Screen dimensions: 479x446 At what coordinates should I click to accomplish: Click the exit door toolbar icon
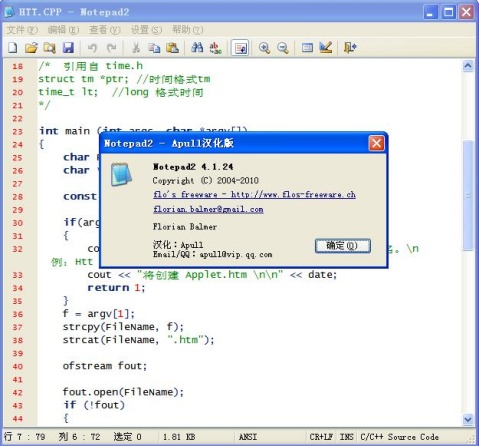coord(350,48)
